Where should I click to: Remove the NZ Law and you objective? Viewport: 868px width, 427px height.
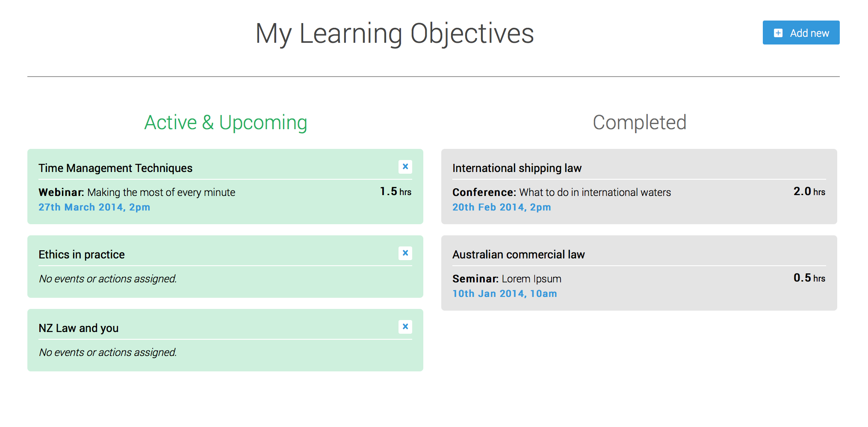(x=405, y=326)
